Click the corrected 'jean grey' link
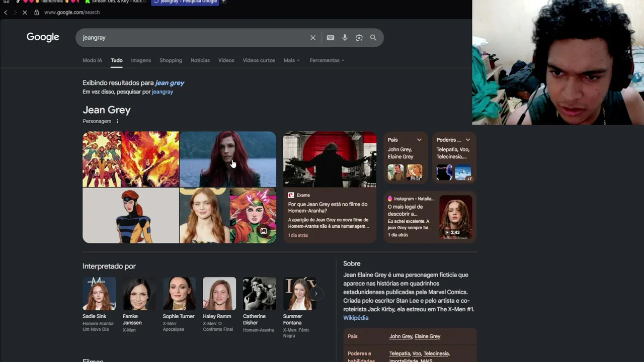The width and height of the screenshot is (644, 362). pos(170,83)
